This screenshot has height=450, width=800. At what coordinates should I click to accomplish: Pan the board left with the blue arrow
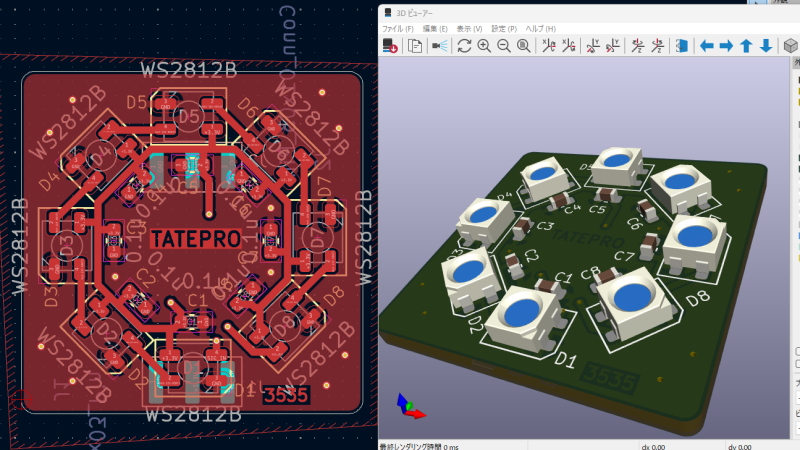[706, 46]
